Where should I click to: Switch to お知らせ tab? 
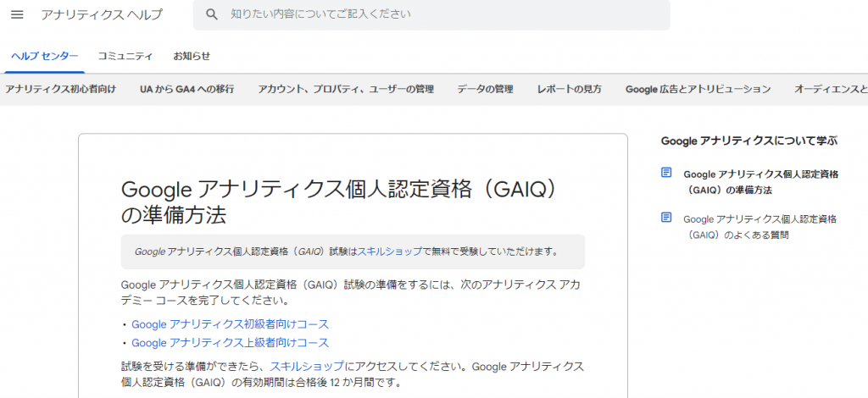tap(192, 56)
